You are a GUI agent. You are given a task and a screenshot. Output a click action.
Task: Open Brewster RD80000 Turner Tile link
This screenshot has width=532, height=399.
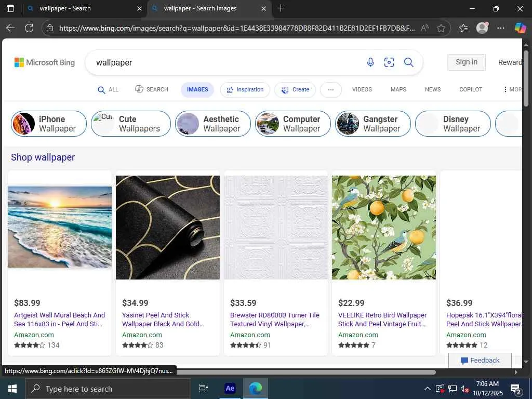275,320
